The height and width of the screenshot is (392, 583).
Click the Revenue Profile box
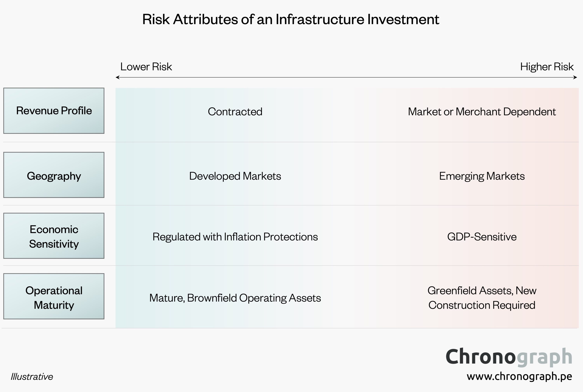(54, 110)
